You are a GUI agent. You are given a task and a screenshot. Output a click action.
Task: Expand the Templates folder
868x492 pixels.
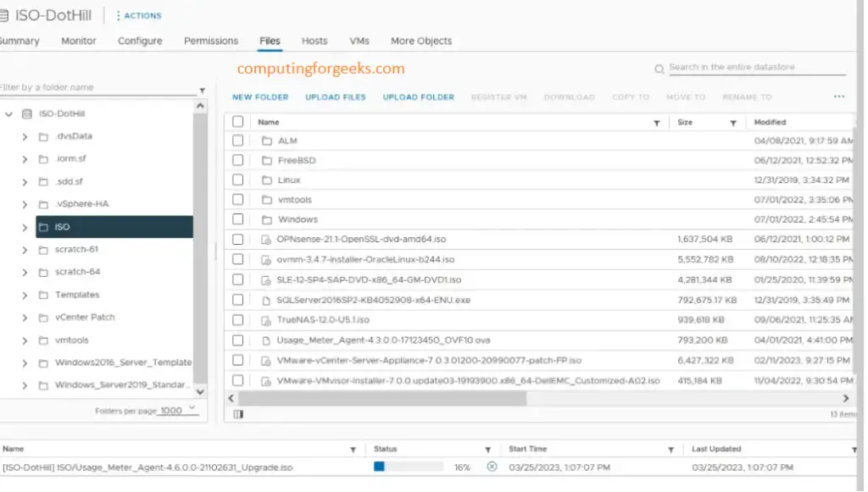point(25,296)
